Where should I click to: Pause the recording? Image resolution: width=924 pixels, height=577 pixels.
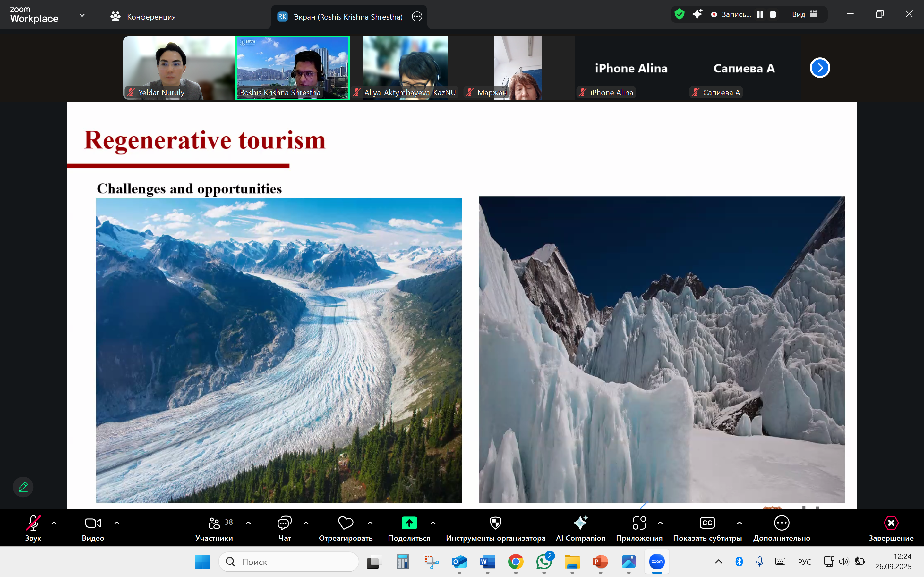tap(760, 14)
